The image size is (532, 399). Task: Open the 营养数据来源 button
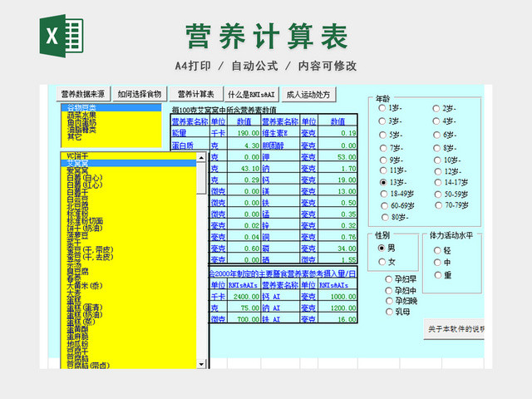pyautogui.click(x=83, y=94)
